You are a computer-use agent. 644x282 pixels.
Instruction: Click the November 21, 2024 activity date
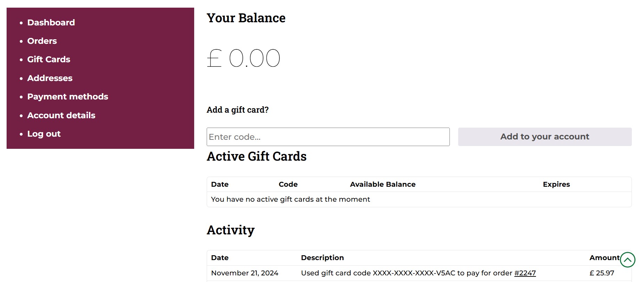[245, 273]
